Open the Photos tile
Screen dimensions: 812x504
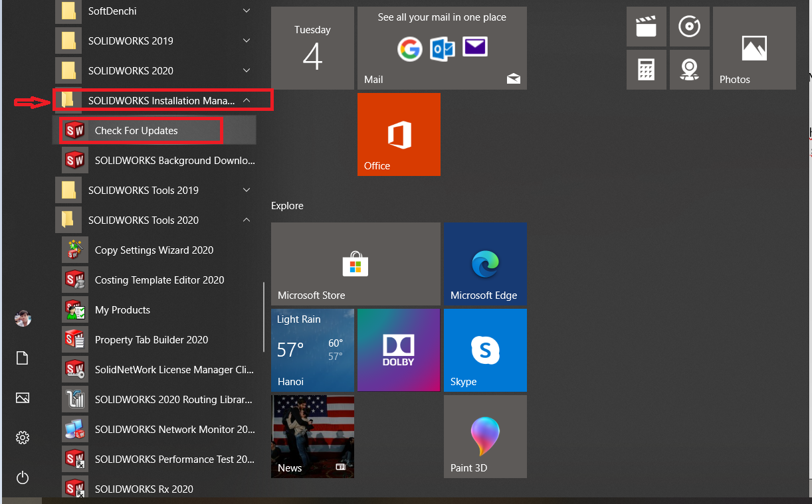pos(754,48)
